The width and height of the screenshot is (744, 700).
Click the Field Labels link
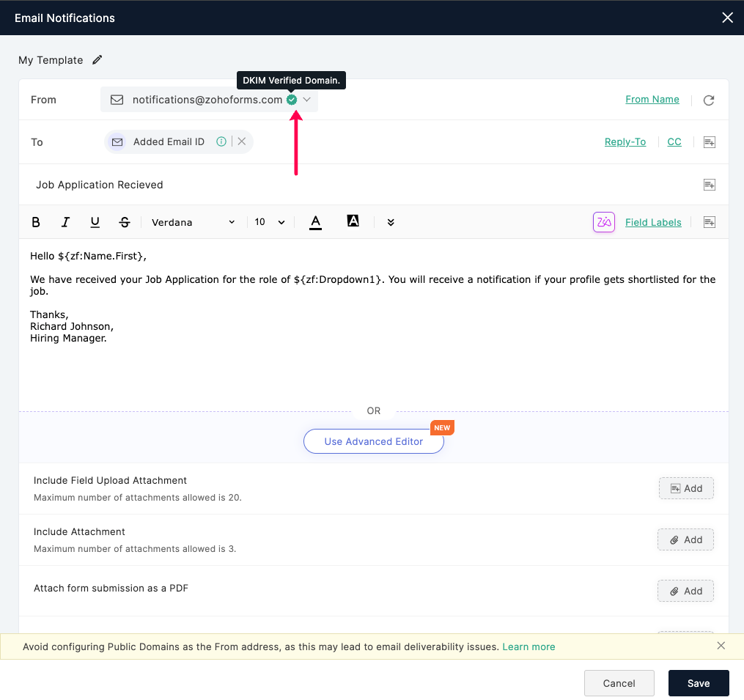click(653, 222)
